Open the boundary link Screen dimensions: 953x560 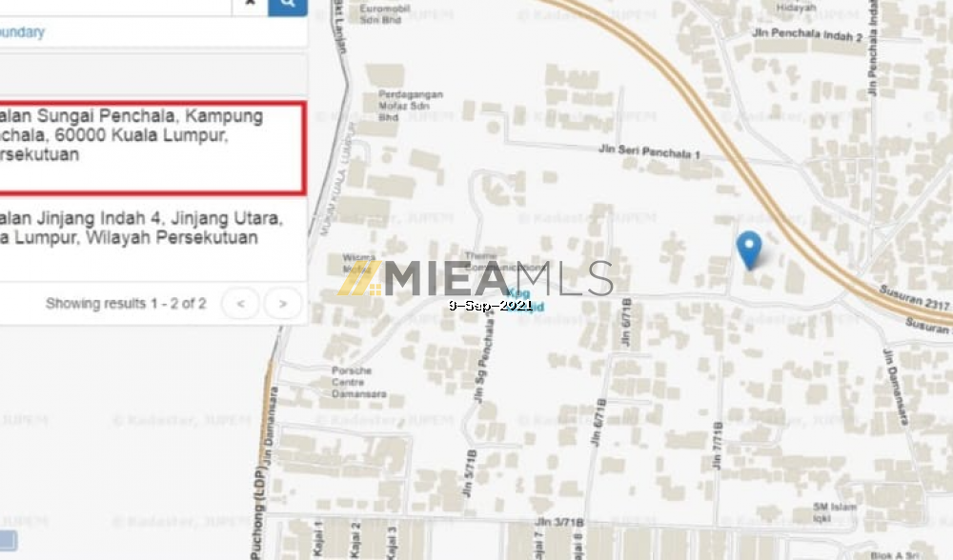pyautogui.click(x=22, y=31)
